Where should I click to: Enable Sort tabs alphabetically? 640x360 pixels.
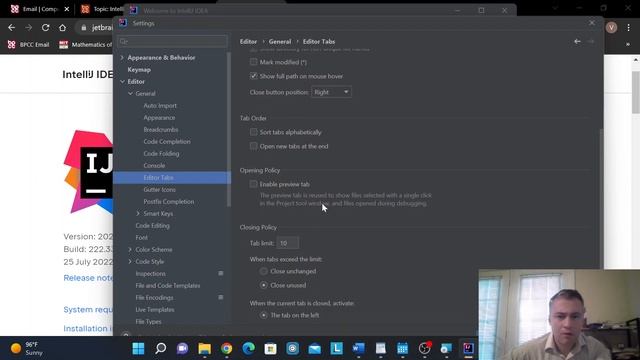pyautogui.click(x=253, y=132)
